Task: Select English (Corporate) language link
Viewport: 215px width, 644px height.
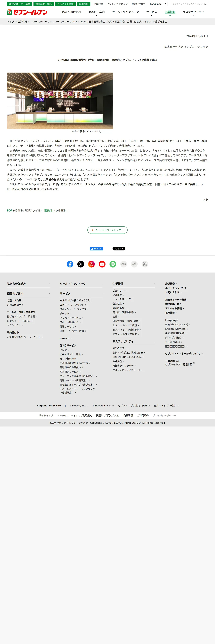Action: 178,325
